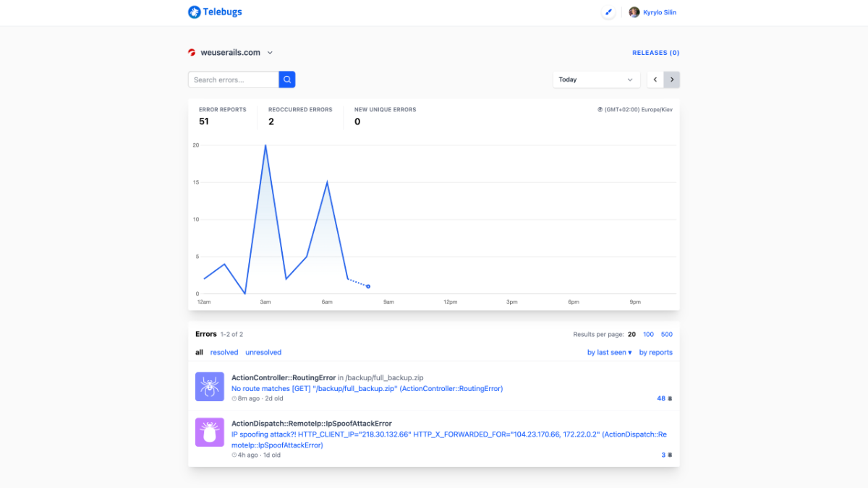The width and height of the screenshot is (868, 488).
Task: Click the blue search magnifier button
Action: pos(287,80)
